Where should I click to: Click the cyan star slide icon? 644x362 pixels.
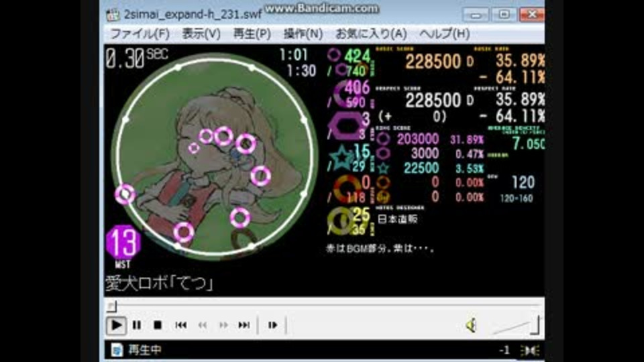pos(342,158)
